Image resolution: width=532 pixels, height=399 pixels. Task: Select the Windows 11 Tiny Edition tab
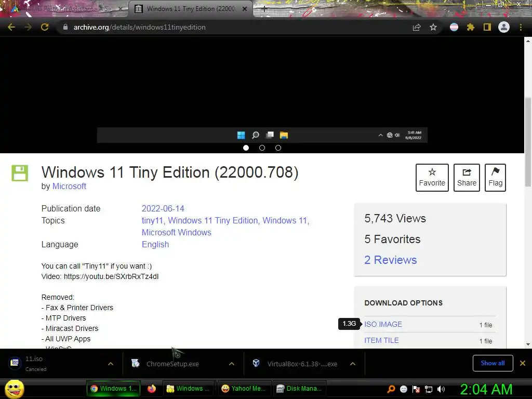[191, 9]
